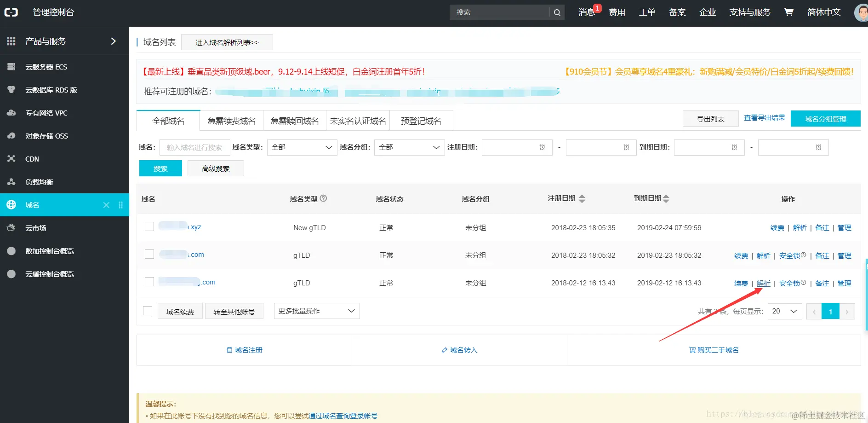Check the box next to the .xyz domain
868x423 pixels.
tap(149, 226)
